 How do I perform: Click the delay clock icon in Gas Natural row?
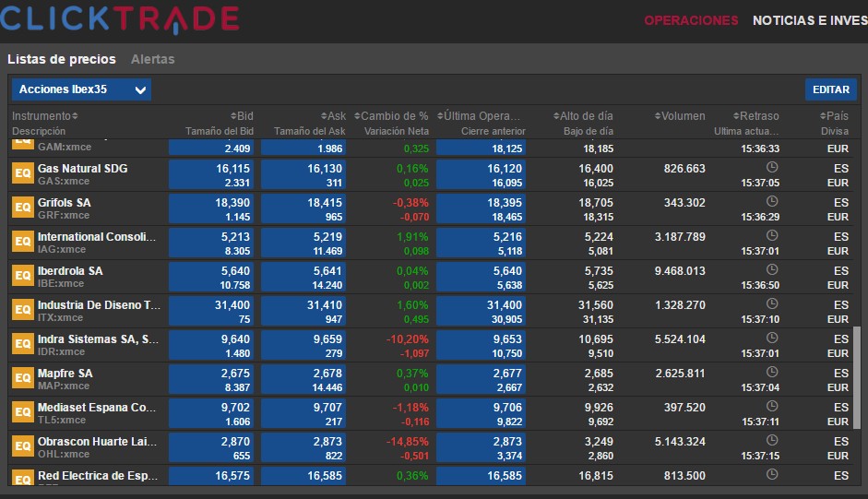[x=772, y=167]
